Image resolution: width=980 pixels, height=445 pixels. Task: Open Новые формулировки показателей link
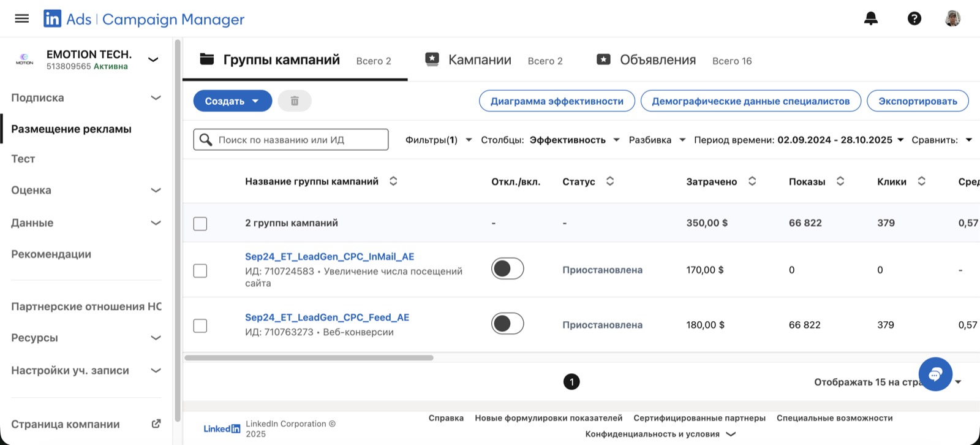point(549,418)
